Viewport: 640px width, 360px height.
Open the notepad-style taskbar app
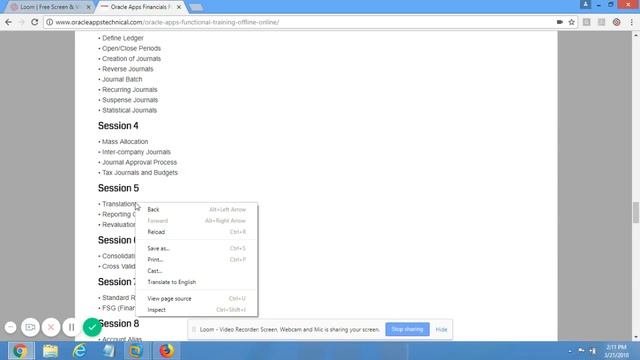pos(108,351)
